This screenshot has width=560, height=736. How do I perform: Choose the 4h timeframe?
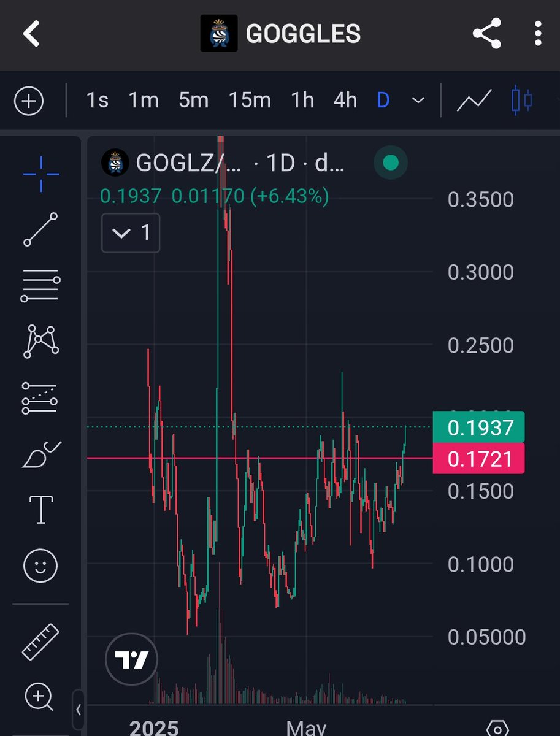click(345, 100)
